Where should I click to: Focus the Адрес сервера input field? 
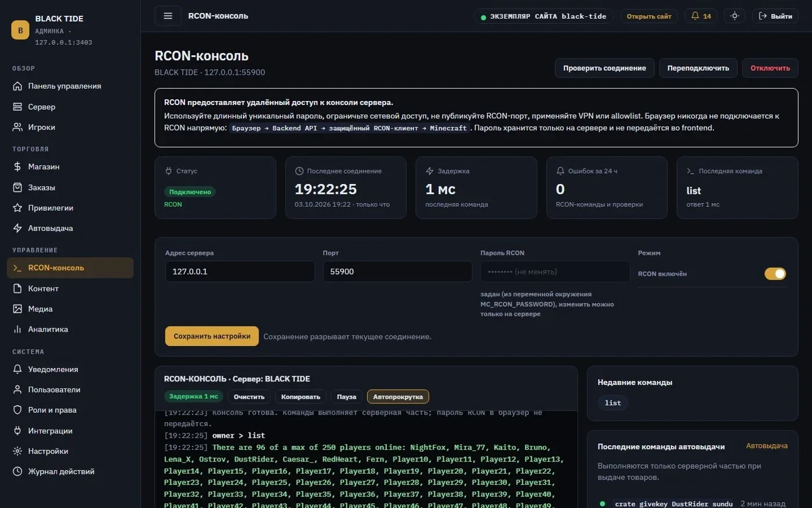[x=240, y=272]
